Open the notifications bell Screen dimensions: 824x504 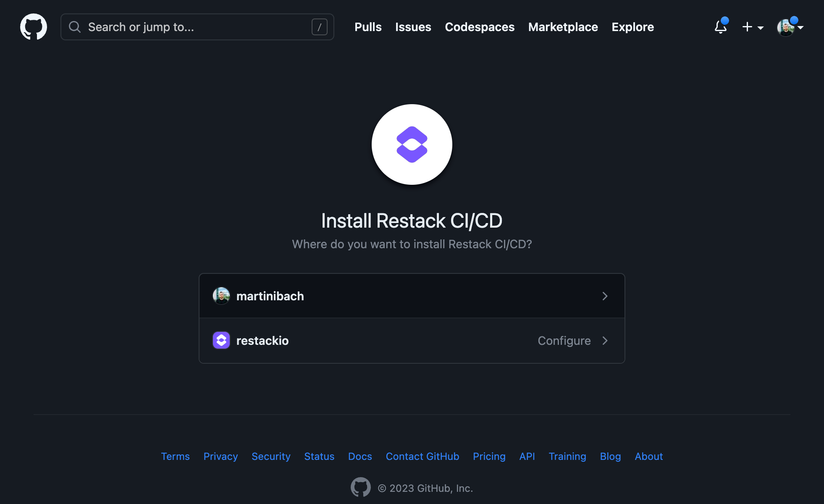pyautogui.click(x=720, y=27)
